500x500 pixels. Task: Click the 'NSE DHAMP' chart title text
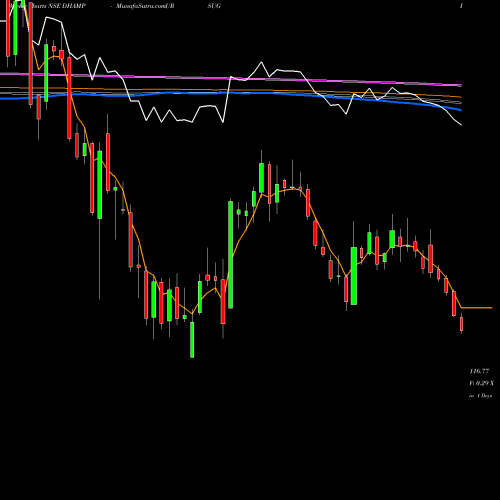coord(67,6)
